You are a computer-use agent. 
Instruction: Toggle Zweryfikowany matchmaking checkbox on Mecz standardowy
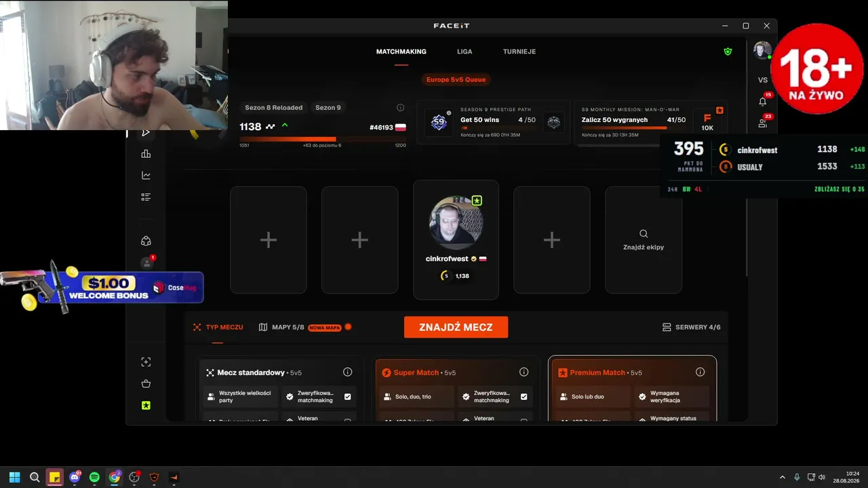tap(348, 396)
